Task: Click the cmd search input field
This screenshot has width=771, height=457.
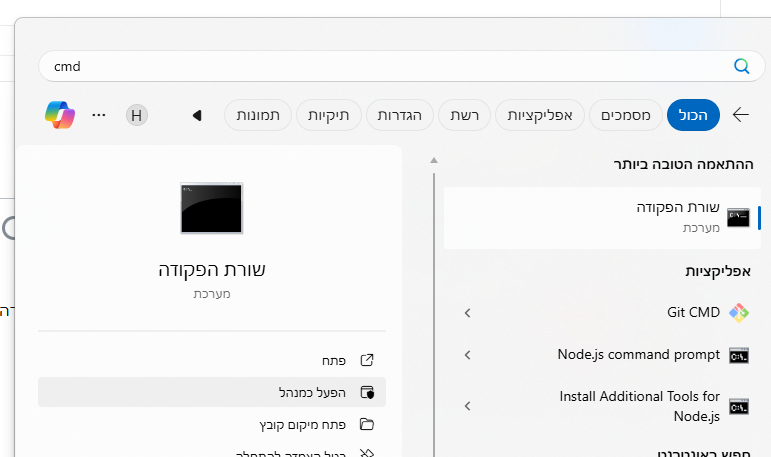Action: (x=401, y=66)
